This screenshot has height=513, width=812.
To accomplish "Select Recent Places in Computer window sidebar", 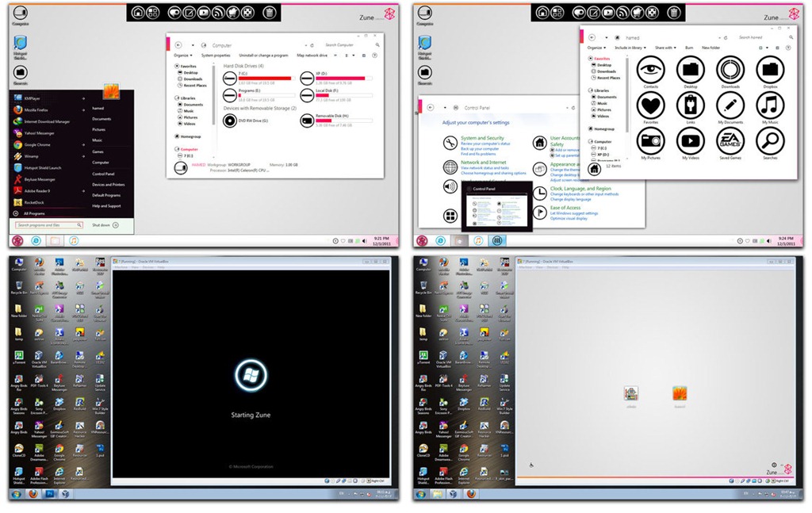I will (195, 86).
